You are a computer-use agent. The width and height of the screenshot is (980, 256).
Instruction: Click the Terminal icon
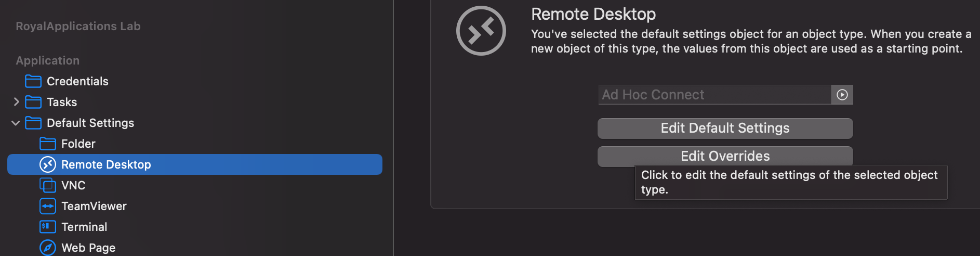coord(48,227)
